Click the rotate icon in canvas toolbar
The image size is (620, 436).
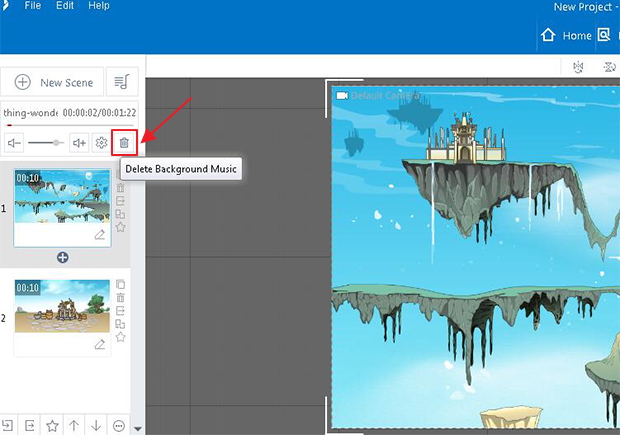[609, 67]
